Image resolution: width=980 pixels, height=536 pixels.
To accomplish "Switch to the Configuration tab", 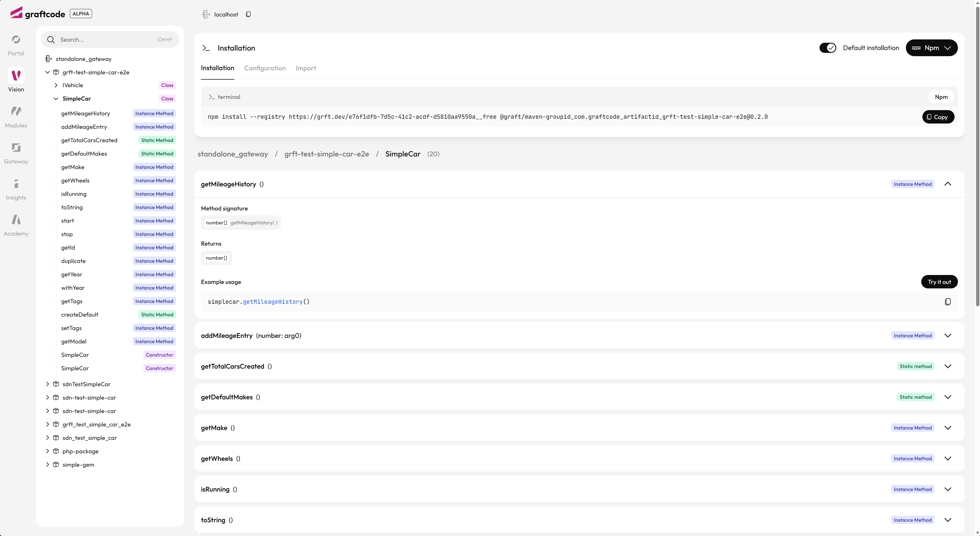I will click(x=265, y=68).
